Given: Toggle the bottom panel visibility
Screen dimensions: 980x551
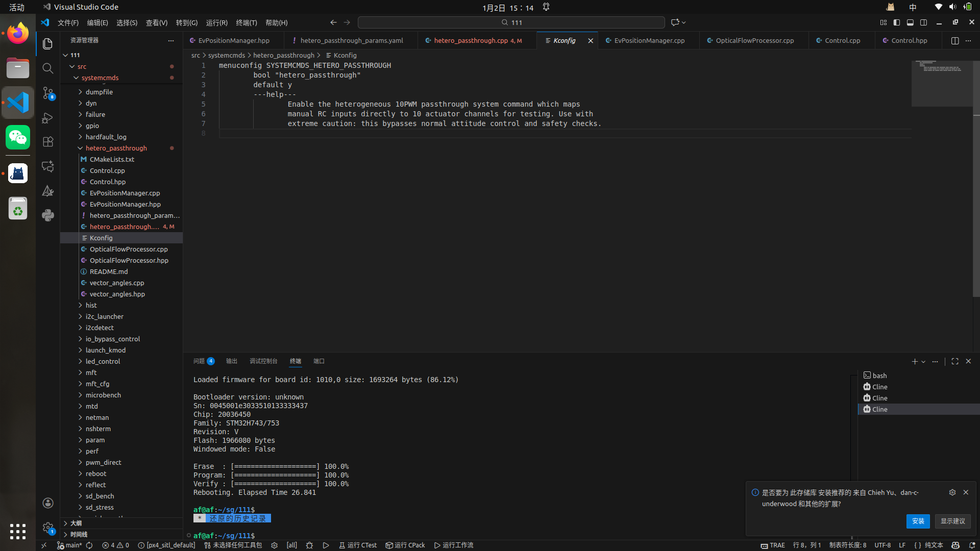Looking at the screenshot, I should (x=910, y=22).
